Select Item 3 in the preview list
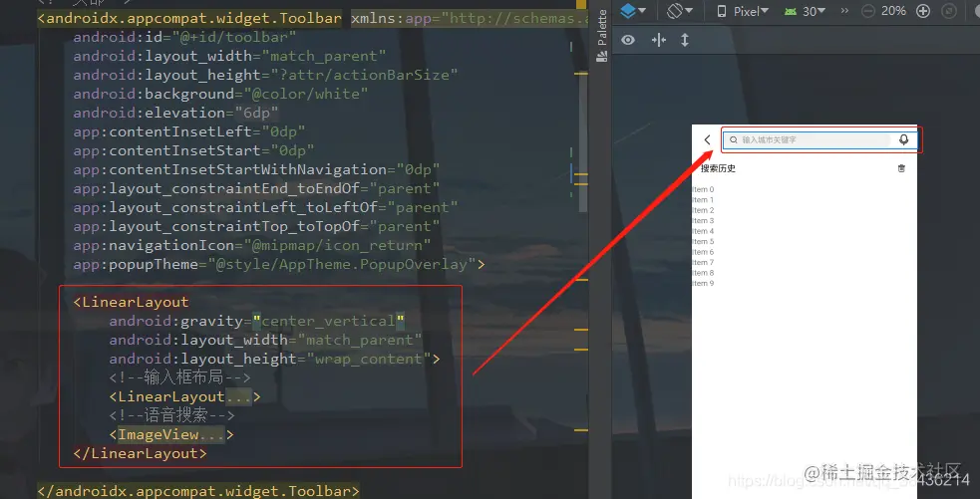Image resolution: width=980 pixels, height=499 pixels. (x=703, y=220)
